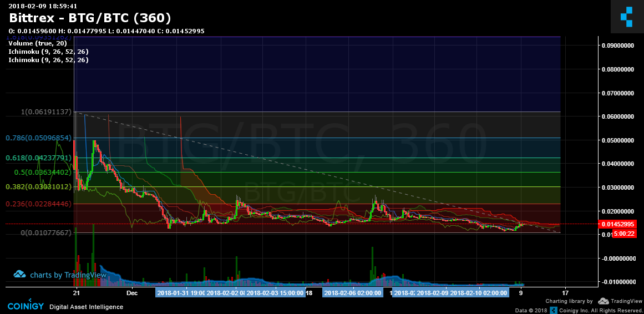Select Fibonacci level 0.5(0.03634402) label
This screenshot has width=644, height=314.
(43, 172)
